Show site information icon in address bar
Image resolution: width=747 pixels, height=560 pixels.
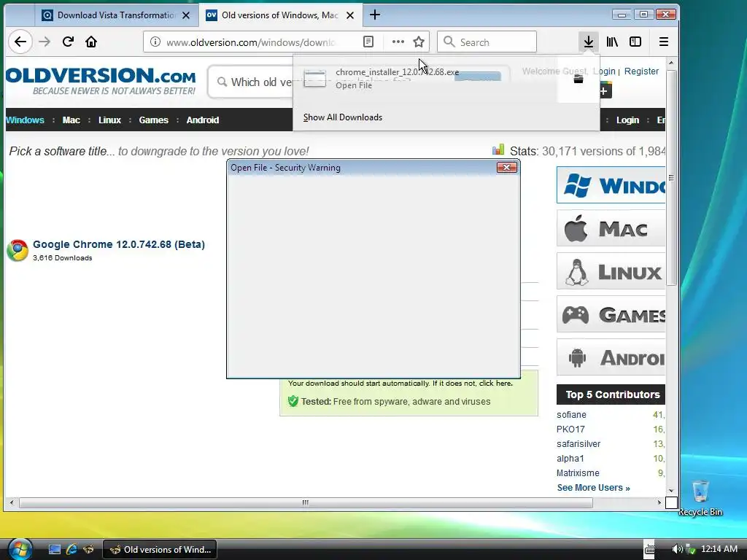(x=155, y=42)
